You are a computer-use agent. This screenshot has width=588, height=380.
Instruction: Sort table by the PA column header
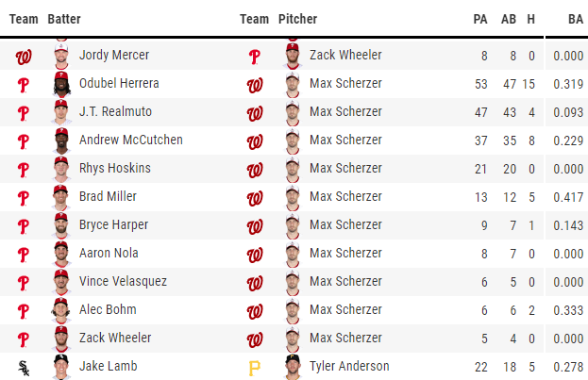[x=480, y=19]
